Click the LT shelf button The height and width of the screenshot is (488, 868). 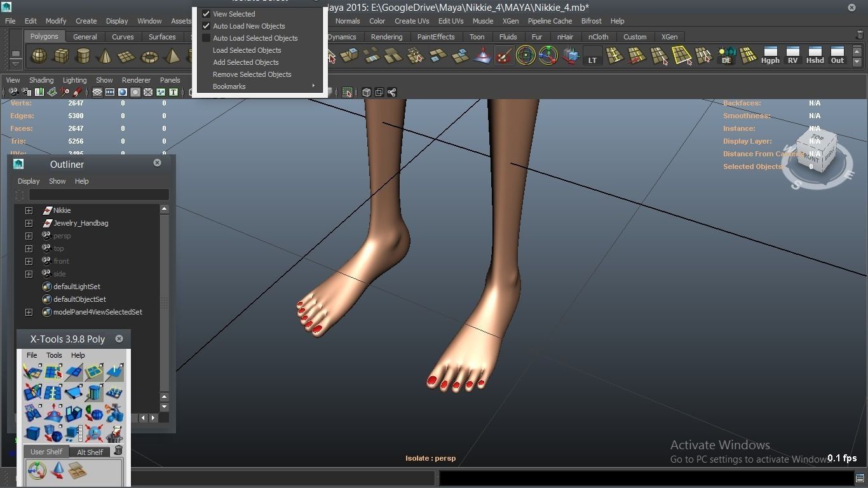592,56
